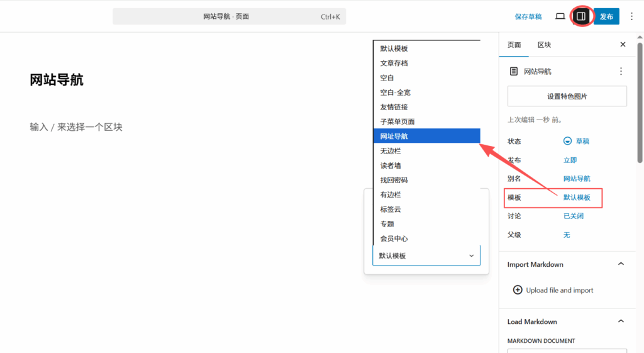Toggle the settings sidebar panel icon
The image size is (644, 353).
click(581, 16)
